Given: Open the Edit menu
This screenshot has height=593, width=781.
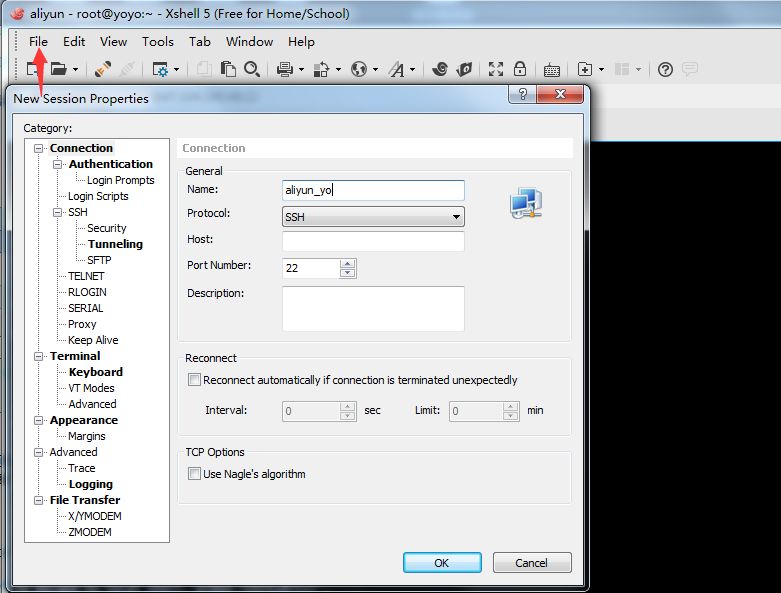Looking at the screenshot, I should pyautogui.click(x=74, y=42).
